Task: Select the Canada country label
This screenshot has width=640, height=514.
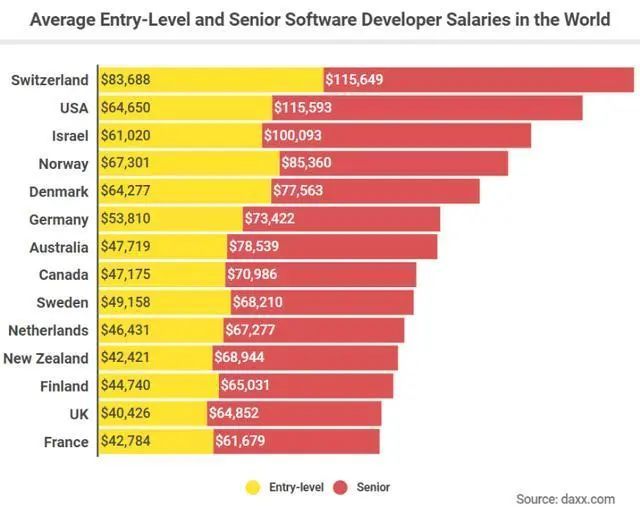Action: 64,275
